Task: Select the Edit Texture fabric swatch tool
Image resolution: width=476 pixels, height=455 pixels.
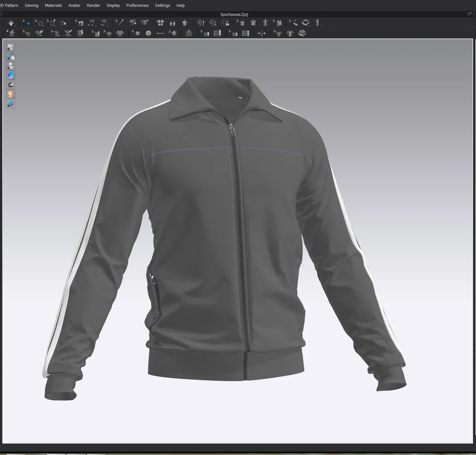Action: point(96,33)
